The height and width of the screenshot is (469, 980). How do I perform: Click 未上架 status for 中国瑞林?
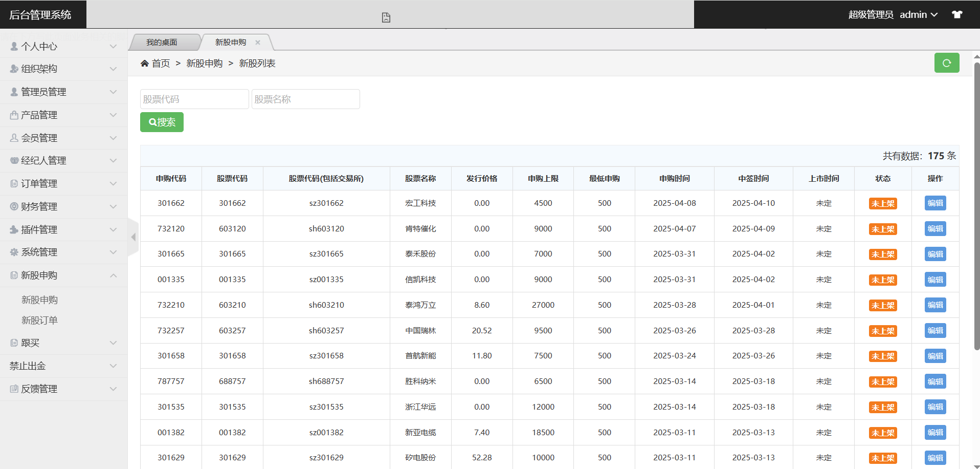[883, 331]
